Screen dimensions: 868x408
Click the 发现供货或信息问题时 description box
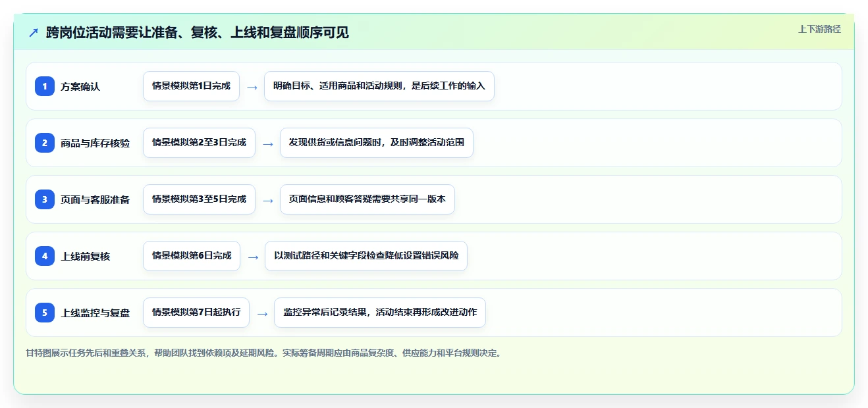pyautogui.click(x=377, y=143)
